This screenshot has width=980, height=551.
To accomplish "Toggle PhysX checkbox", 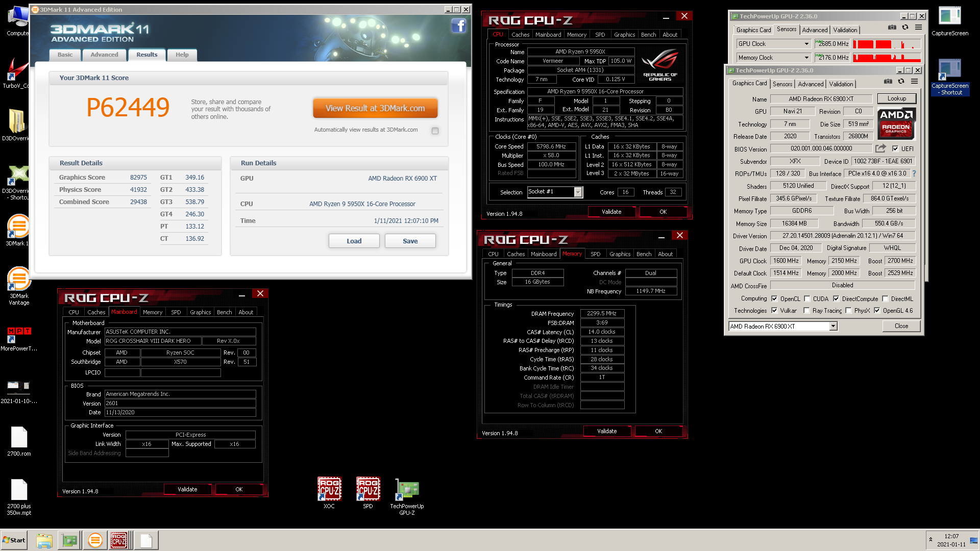I will (848, 311).
